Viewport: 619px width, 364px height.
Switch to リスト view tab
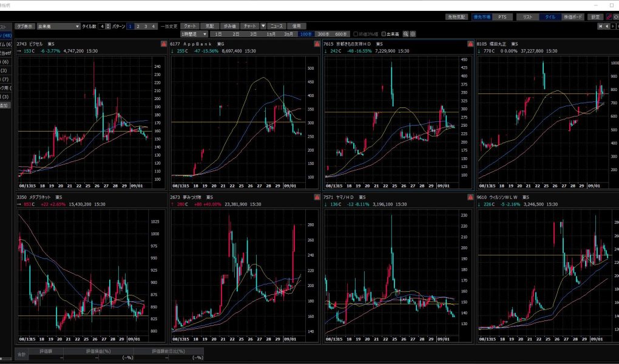point(527,18)
